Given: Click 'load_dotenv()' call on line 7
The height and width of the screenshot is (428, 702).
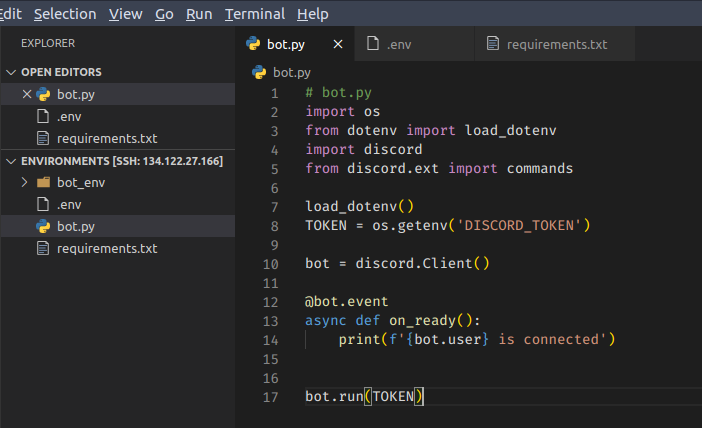Looking at the screenshot, I should pos(360,206).
